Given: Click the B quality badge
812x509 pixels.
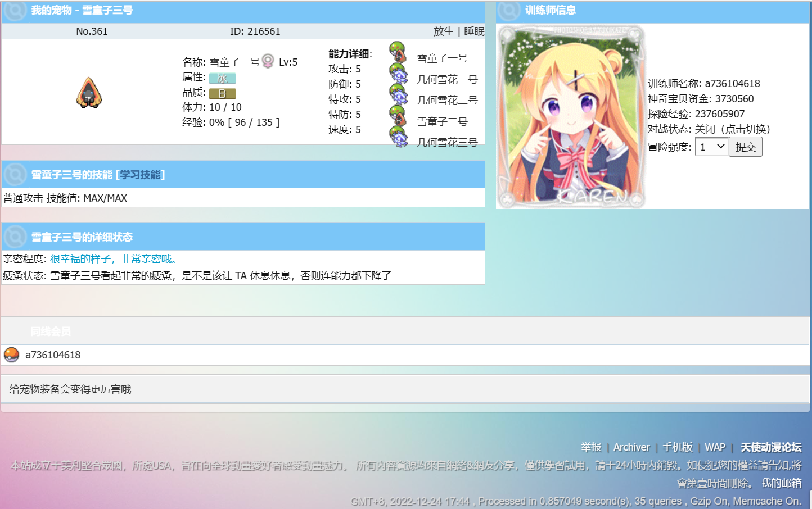Looking at the screenshot, I should (223, 93).
